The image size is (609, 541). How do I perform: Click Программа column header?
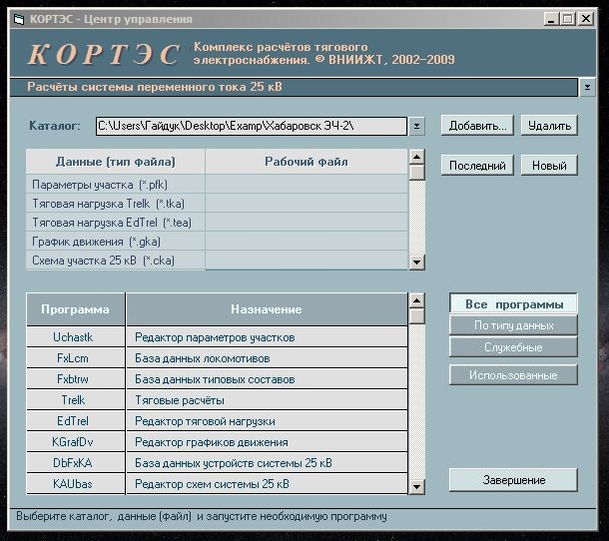tap(76, 310)
